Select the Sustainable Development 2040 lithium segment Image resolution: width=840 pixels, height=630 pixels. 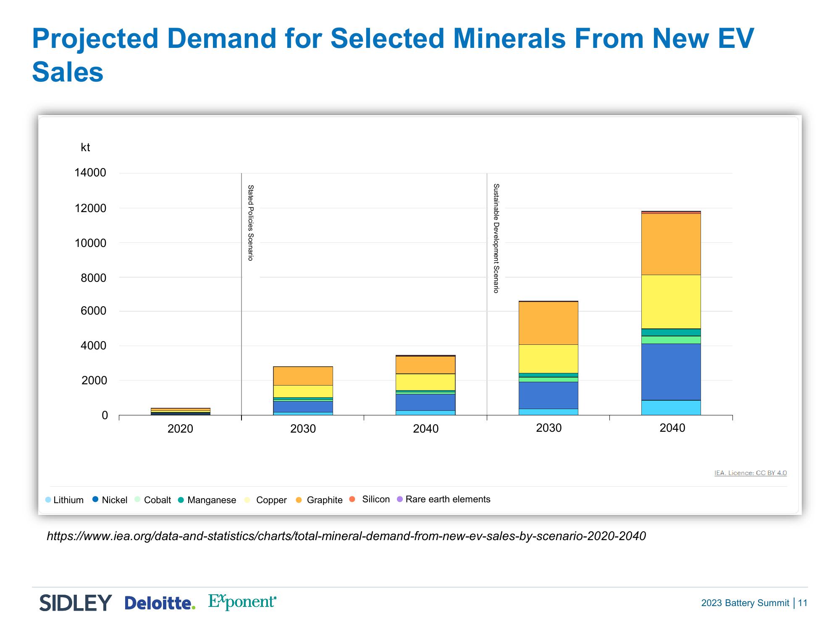[x=671, y=407]
